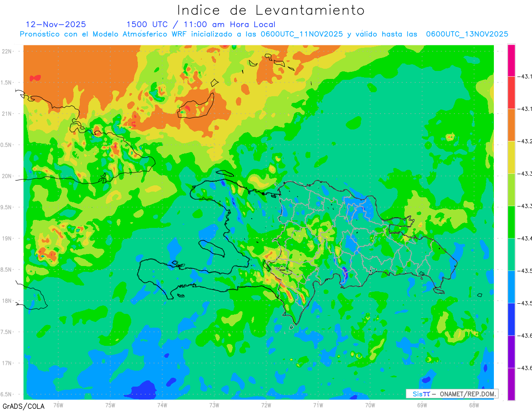Click the teal-green legend color swatch
The width and height of the screenshot is (532, 411).
[511, 254]
